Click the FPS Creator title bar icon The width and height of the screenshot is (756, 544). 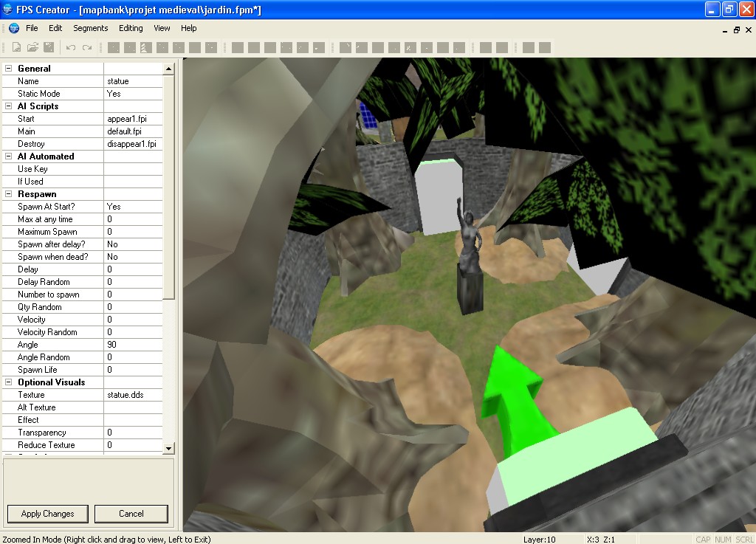point(7,9)
